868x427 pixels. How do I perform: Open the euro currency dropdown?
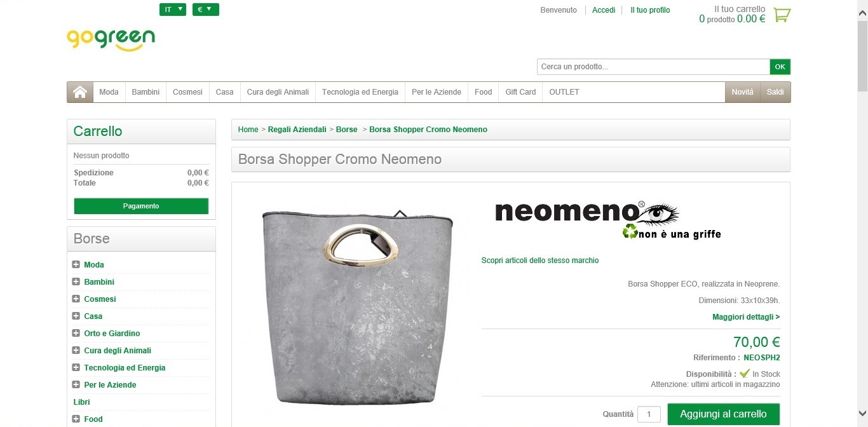pos(206,10)
